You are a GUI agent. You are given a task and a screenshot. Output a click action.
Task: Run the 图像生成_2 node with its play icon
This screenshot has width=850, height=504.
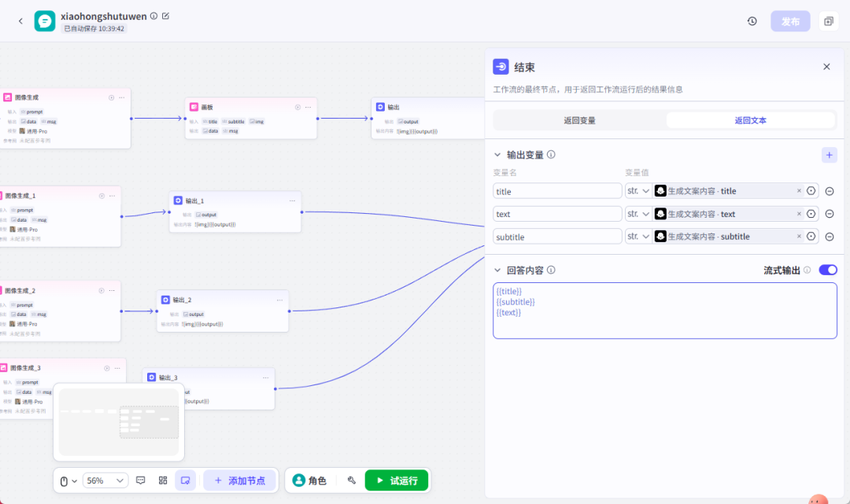(x=102, y=291)
